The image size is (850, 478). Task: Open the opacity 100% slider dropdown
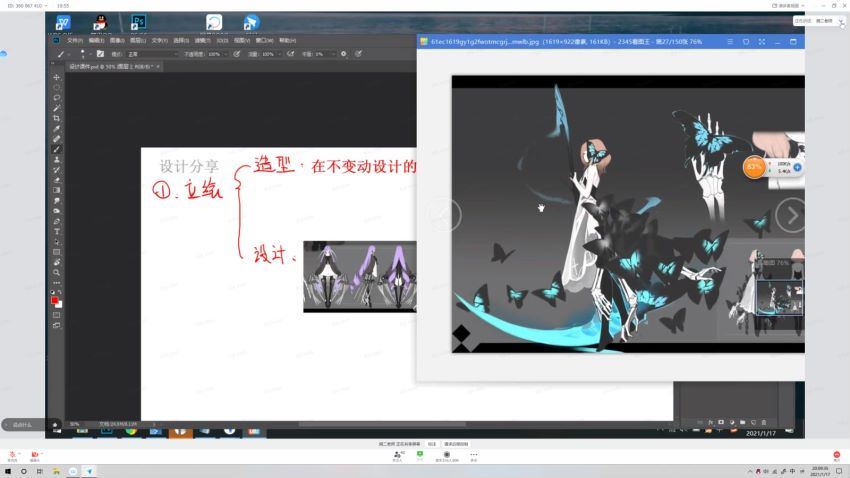tap(226, 54)
